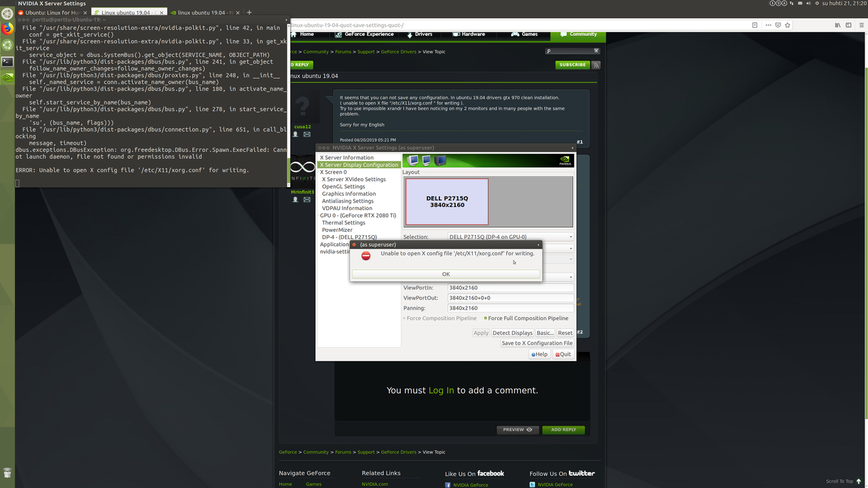
Task: Click Forums in the top breadcrumb
Action: [x=343, y=52]
